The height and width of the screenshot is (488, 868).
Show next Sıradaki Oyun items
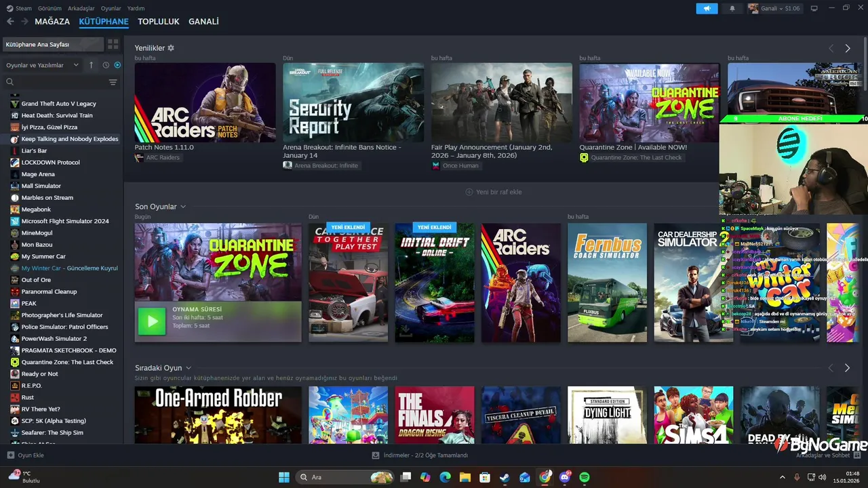coord(848,368)
